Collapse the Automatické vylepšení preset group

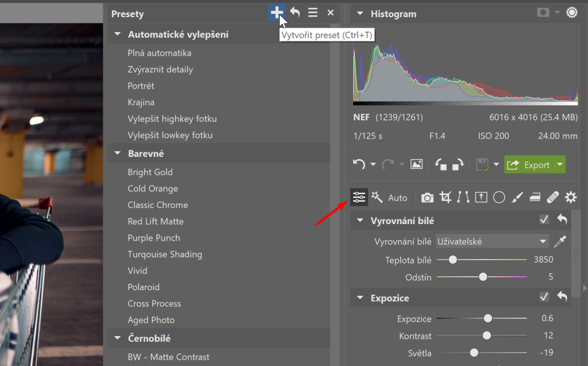(117, 34)
